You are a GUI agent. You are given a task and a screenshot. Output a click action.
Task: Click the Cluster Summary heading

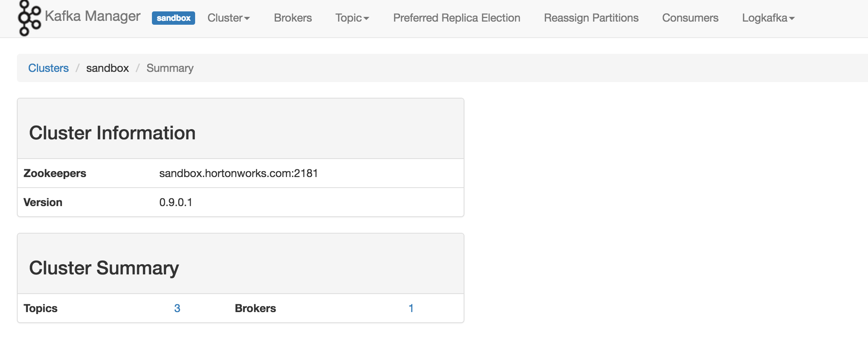coord(104,268)
